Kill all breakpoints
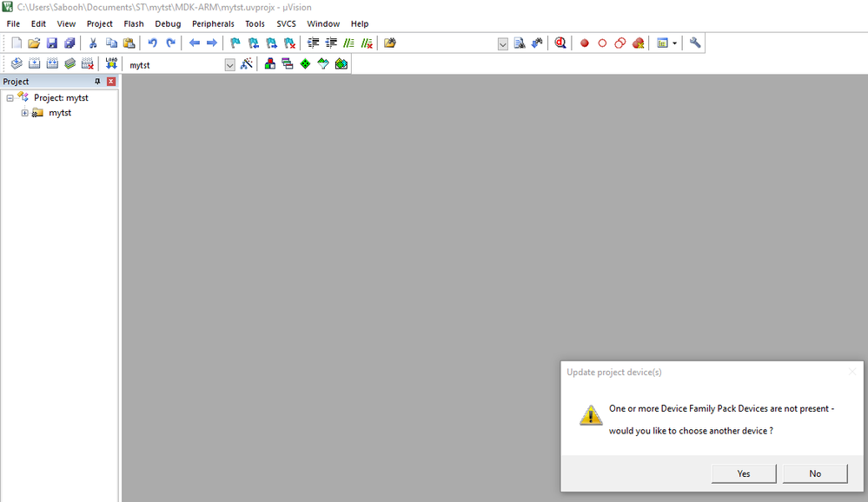This screenshot has height=502, width=868. (638, 43)
